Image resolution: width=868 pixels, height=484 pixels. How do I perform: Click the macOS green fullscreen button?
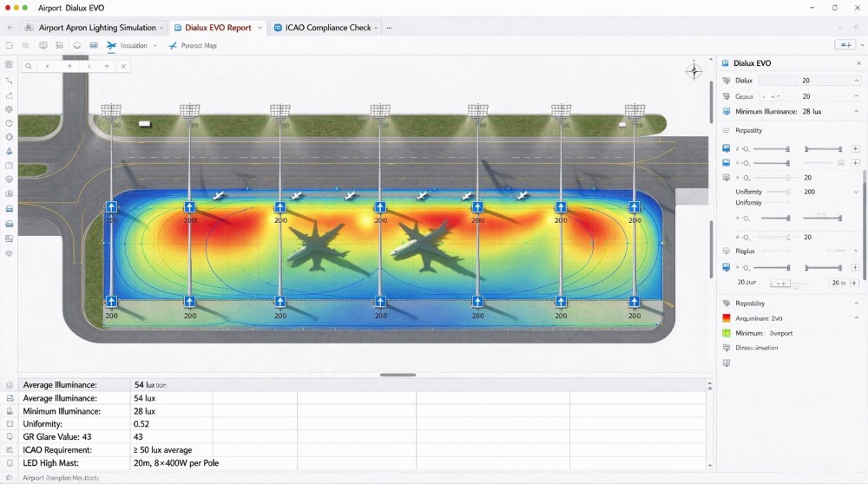click(x=25, y=8)
